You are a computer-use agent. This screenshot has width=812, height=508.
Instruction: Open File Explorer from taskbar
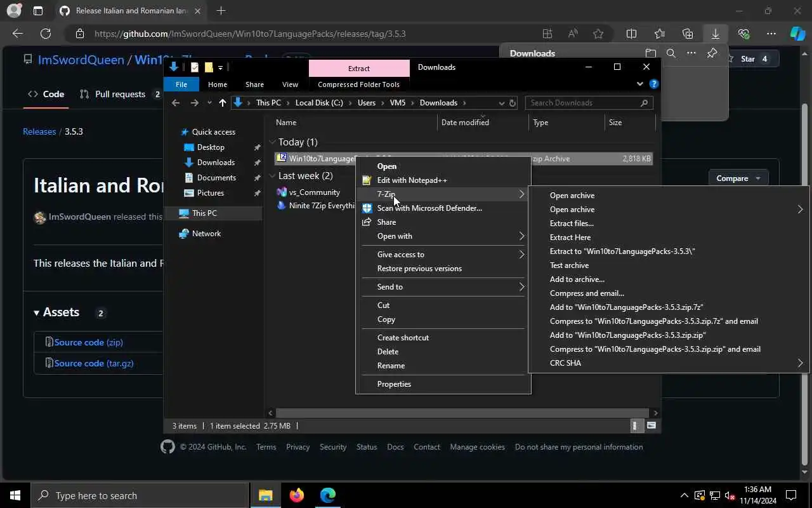click(265, 495)
